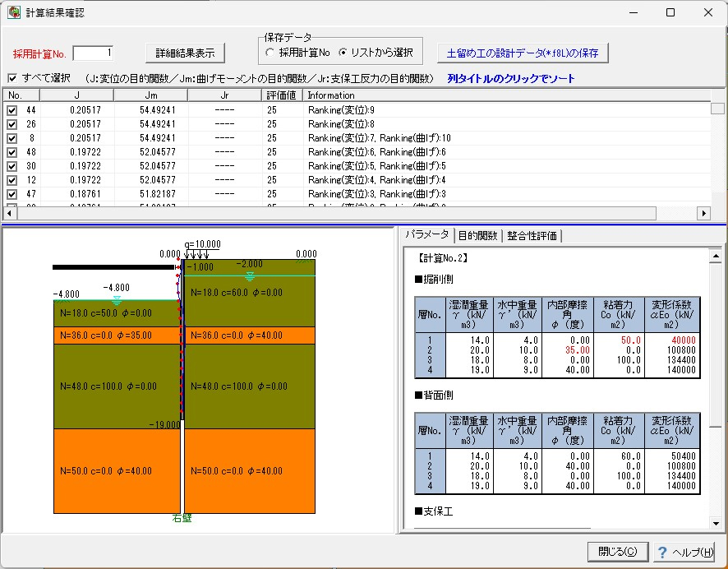The width and height of the screenshot is (728, 569).
Task: Click the ■掘削側 section heading
Action: [x=434, y=280]
